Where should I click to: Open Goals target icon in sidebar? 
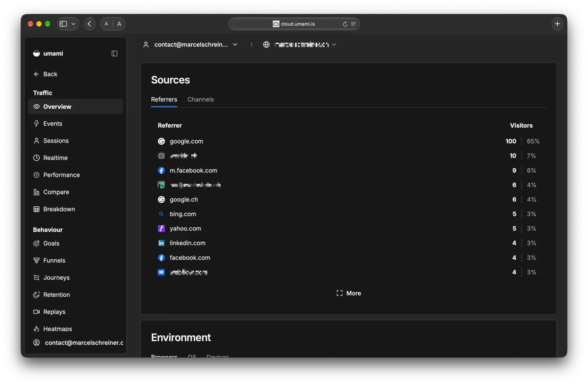36,243
